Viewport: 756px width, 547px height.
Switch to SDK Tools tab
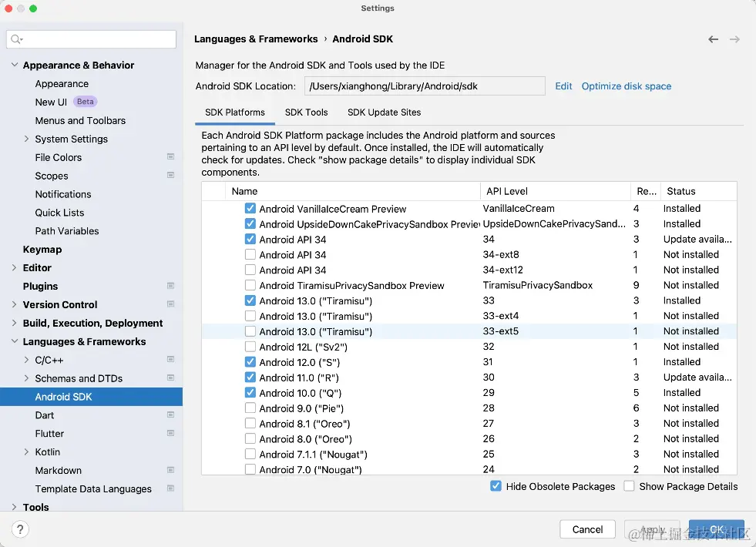(x=306, y=112)
